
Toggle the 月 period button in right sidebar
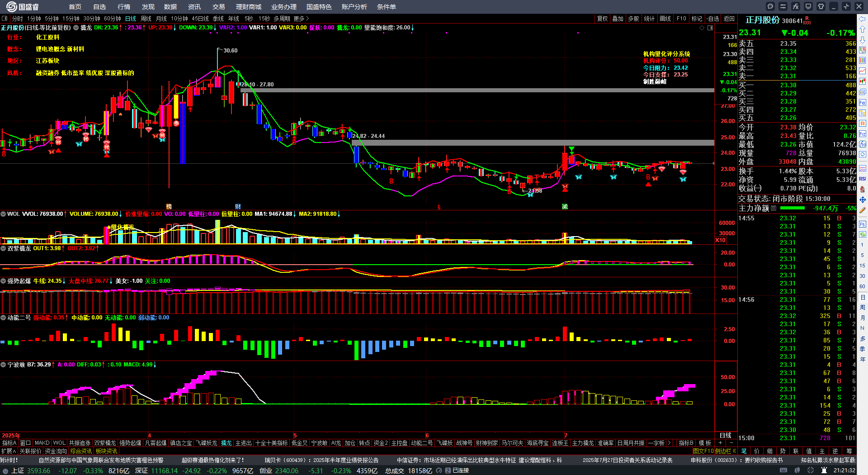(x=863, y=318)
